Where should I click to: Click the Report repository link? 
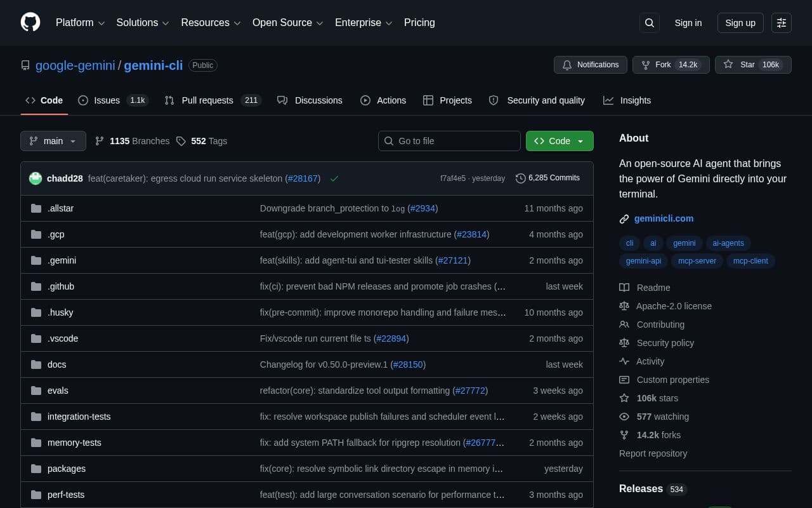click(653, 453)
